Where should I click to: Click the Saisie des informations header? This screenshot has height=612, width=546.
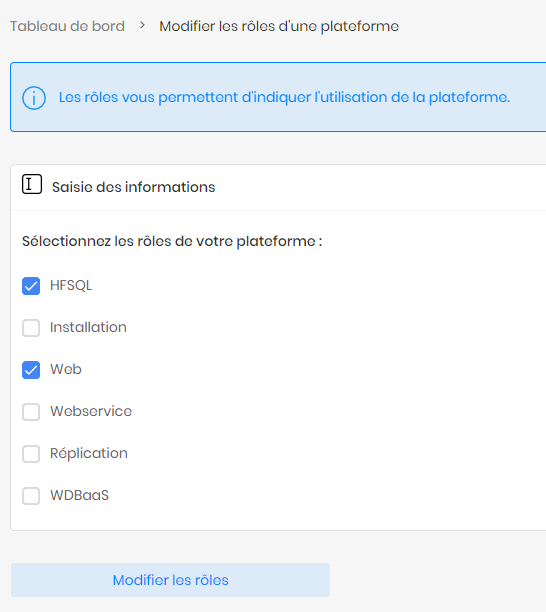pyautogui.click(x=133, y=187)
